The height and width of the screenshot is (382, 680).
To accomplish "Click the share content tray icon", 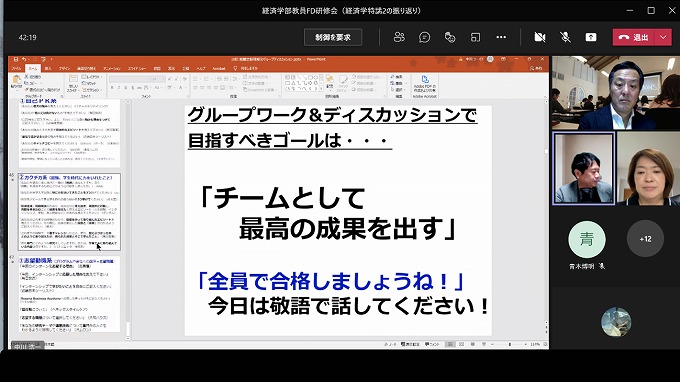I will [x=591, y=37].
